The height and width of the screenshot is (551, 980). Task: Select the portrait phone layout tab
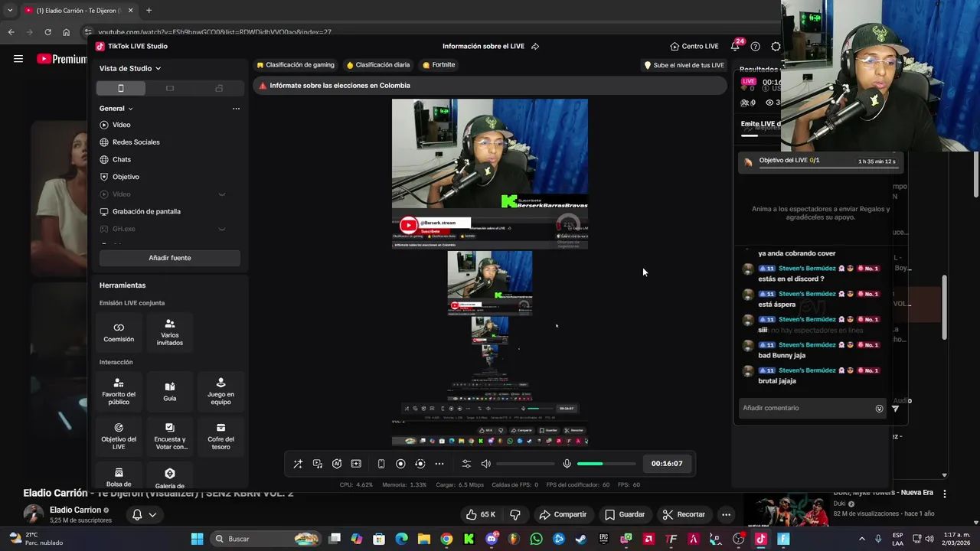tap(121, 88)
